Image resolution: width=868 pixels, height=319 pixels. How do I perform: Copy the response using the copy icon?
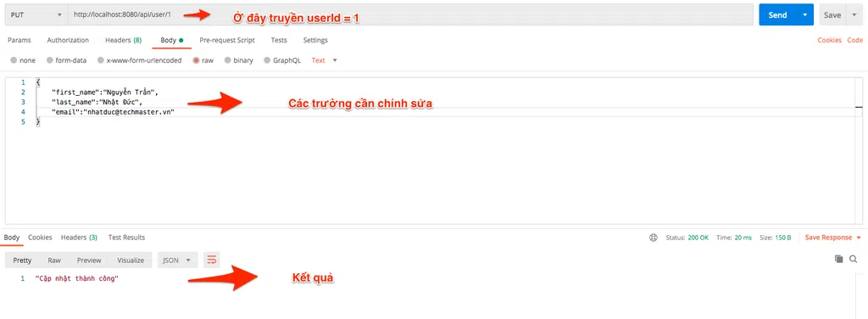[838, 259]
